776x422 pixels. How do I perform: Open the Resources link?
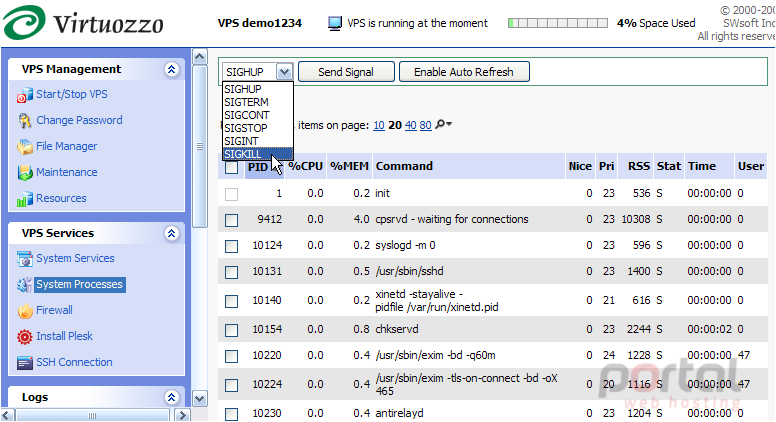[61, 198]
